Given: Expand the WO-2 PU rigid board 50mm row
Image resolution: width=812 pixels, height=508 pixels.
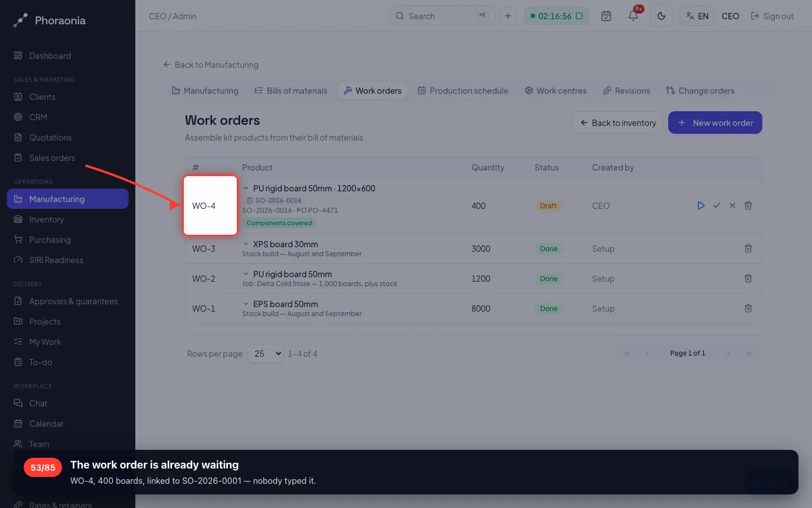Looking at the screenshot, I should (246, 274).
